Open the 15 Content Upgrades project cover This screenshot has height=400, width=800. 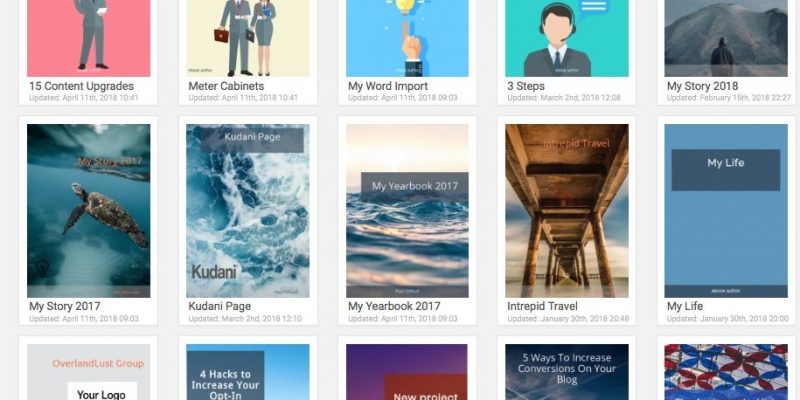pos(88,38)
